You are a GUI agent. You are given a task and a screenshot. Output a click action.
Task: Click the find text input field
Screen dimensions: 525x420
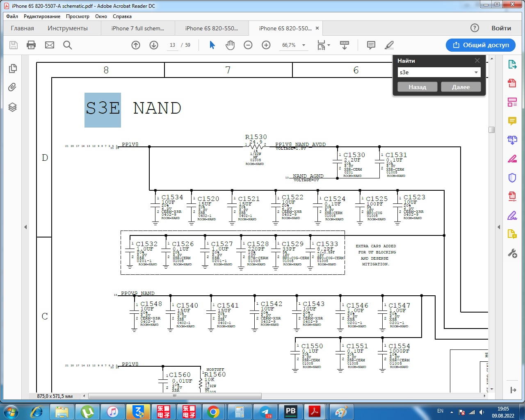(435, 72)
